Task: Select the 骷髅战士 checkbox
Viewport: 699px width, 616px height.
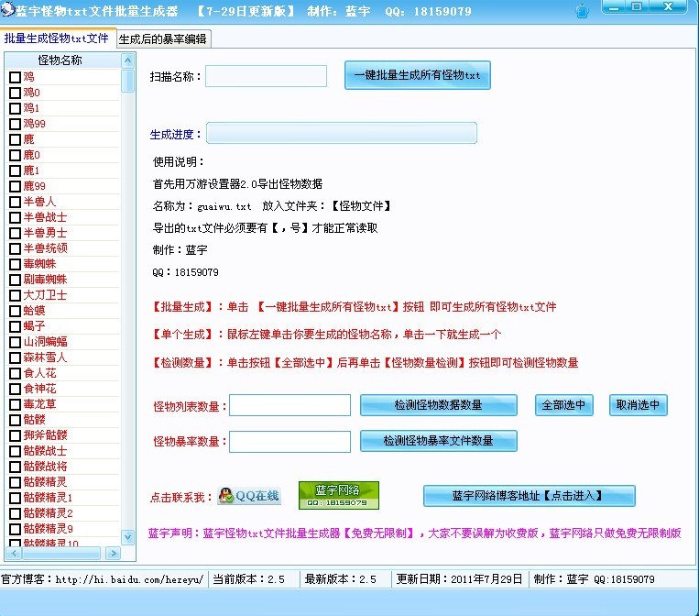Action: [15, 452]
